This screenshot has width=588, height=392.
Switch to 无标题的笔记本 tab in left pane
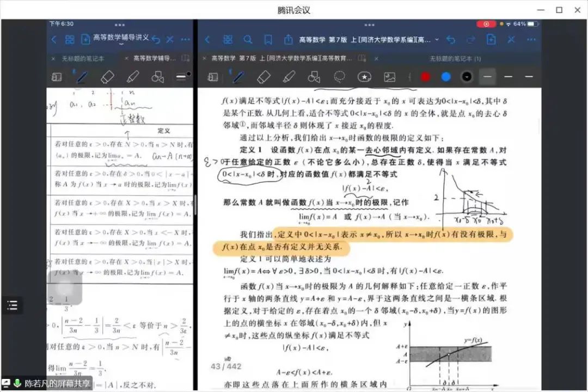click(83, 58)
